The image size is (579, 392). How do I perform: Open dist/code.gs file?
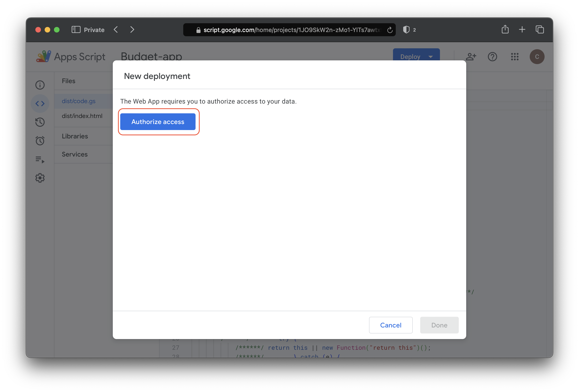click(x=79, y=101)
